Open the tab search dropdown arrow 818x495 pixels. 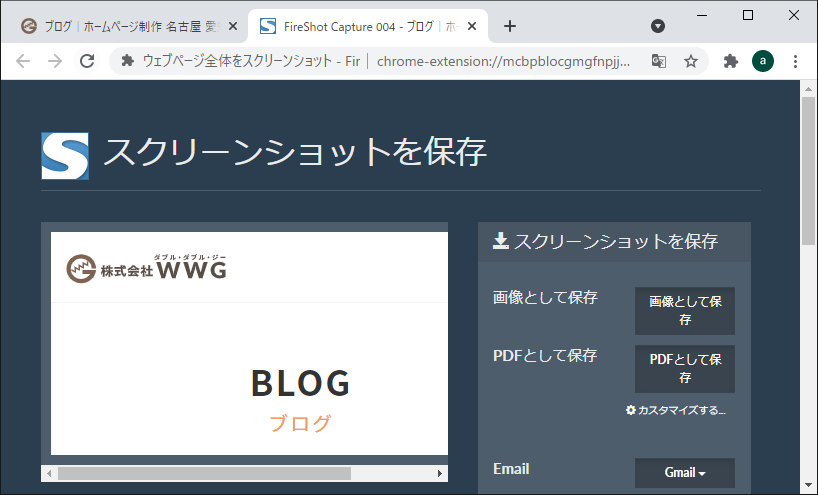click(658, 26)
